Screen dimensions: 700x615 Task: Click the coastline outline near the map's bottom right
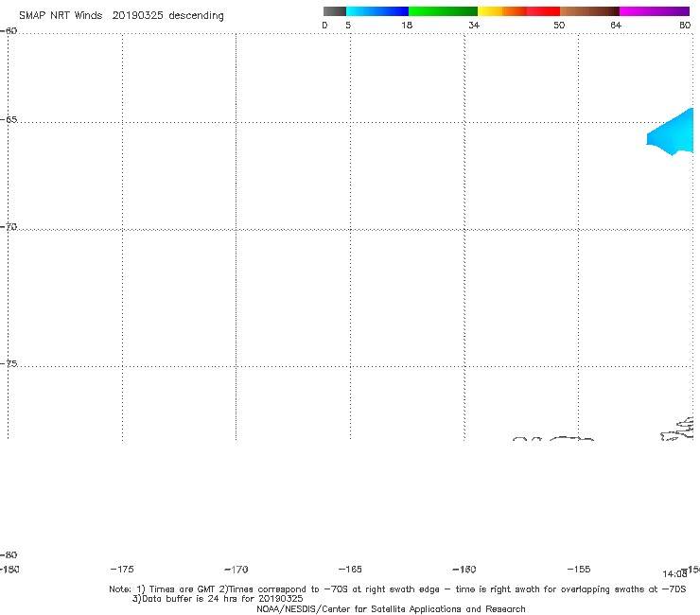click(x=677, y=430)
